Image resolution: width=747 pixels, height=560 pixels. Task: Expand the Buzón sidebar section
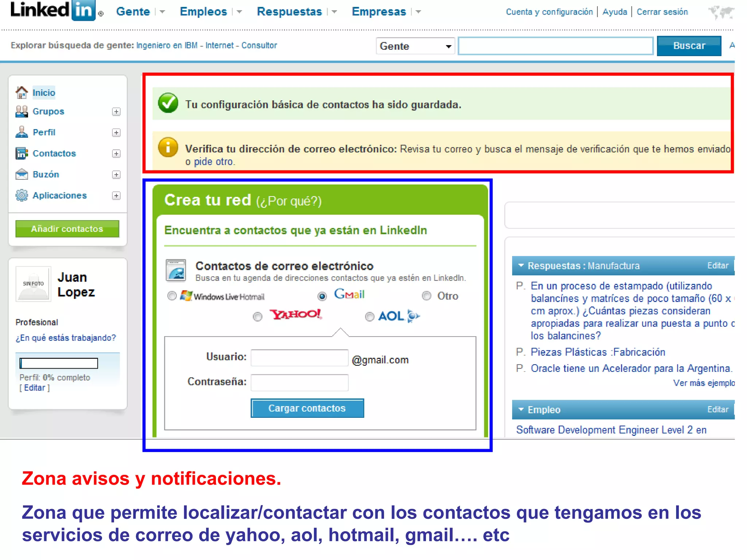pyautogui.click(x=116, y=175)
